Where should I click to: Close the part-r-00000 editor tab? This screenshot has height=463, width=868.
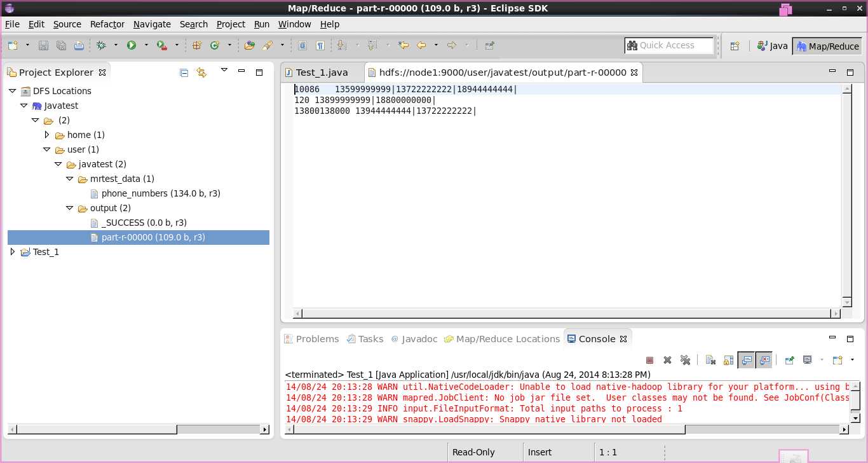click(634, 73)
